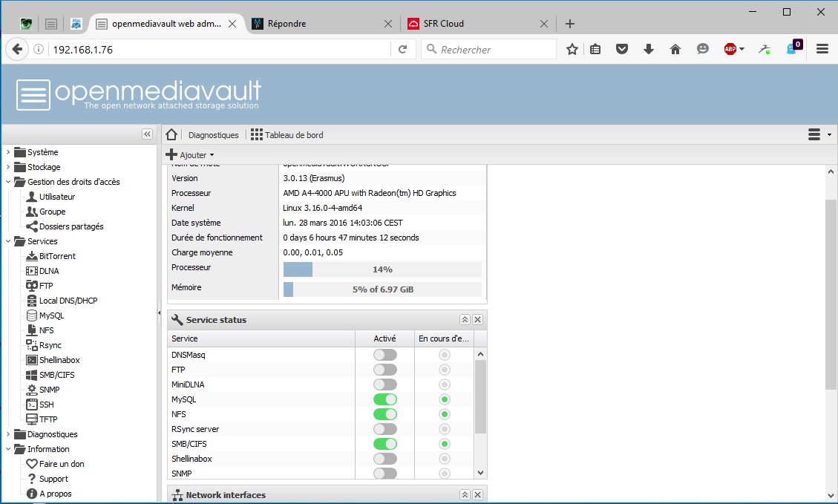Open top-right user menu dropdown
The height and width of the screenshot is (504, 838).
click(819, 134)
